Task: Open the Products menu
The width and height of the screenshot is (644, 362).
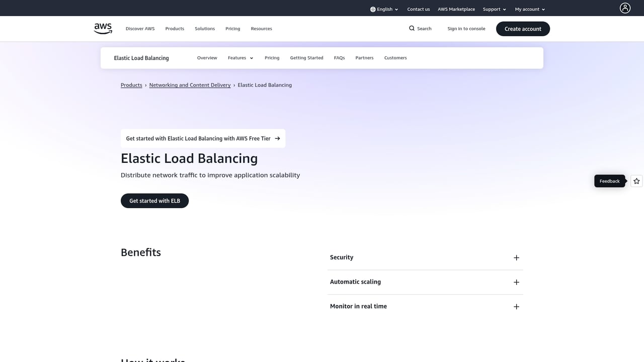Action: (175, 29)
